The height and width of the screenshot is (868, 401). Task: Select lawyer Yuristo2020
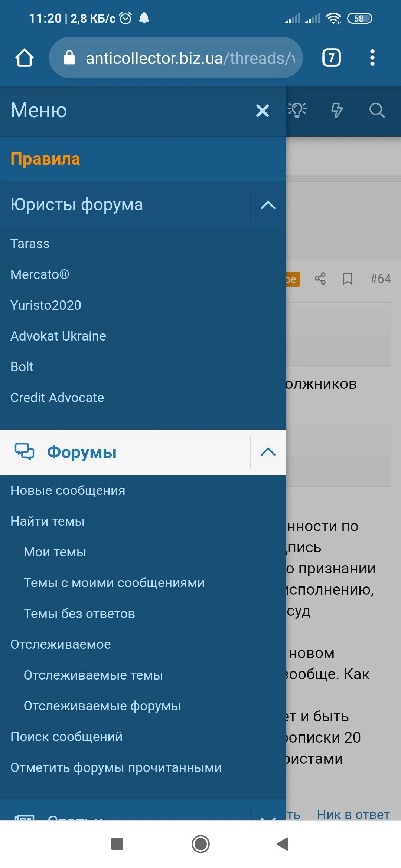pos(46,305)
